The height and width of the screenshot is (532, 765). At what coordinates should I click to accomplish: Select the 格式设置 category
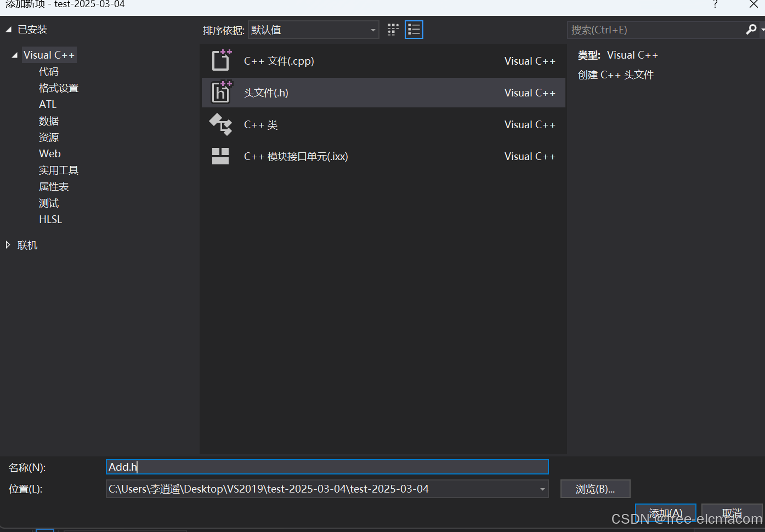click(x=59, y=88)
